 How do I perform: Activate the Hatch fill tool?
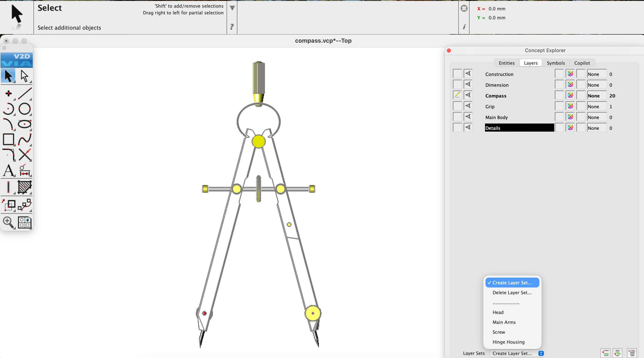click(24, 187)
